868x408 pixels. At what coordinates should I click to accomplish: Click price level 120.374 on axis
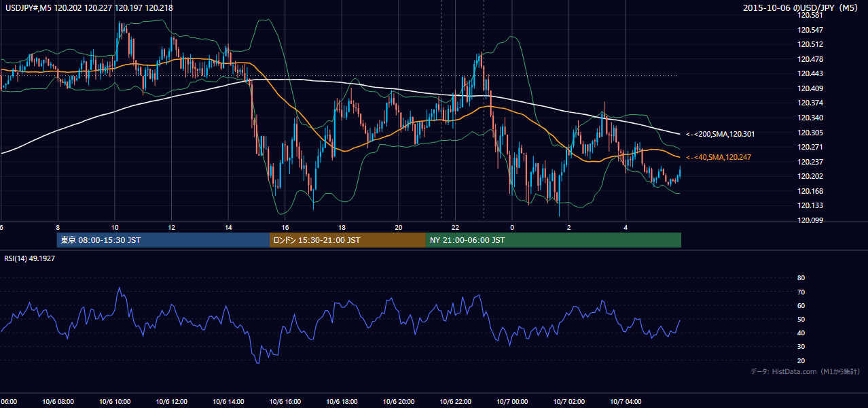coord(811,103)
